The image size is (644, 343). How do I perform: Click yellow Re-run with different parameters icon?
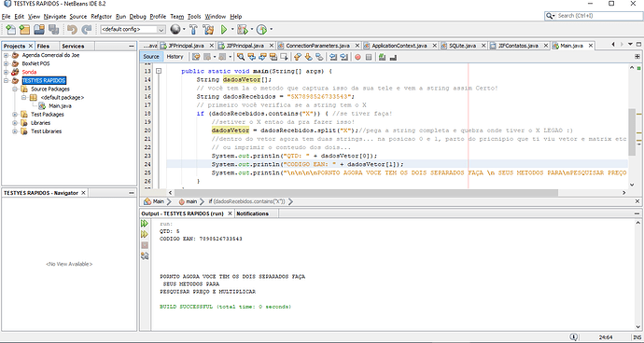145,234
